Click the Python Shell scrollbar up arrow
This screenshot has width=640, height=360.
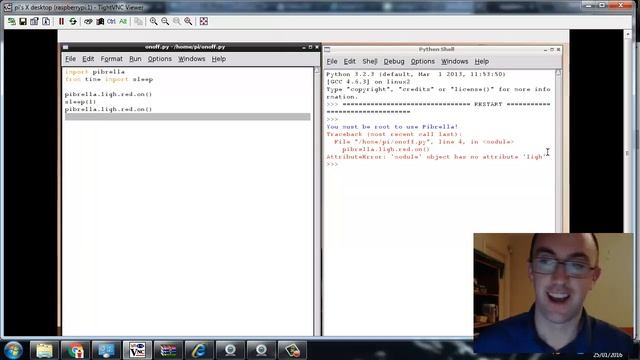click(x=558, y=73)
